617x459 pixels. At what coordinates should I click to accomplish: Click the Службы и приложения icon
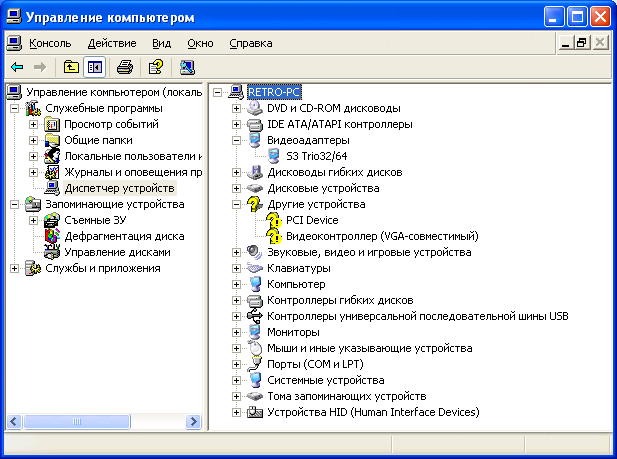[33, 268]
